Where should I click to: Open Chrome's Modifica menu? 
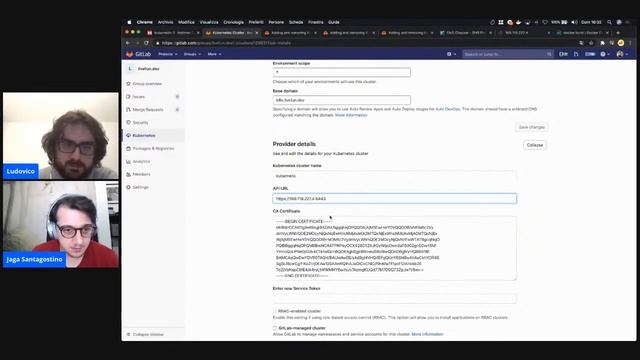pos(186,22)
